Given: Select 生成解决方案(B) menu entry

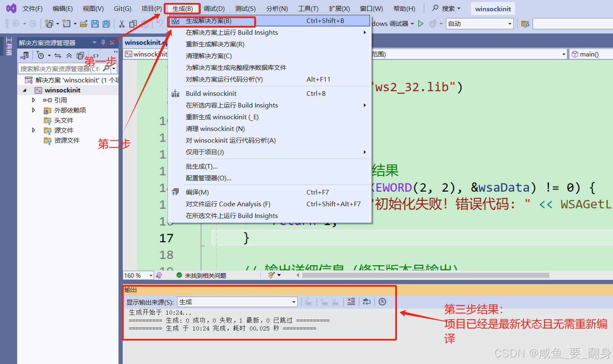Looking at the screenshot, I should (x=269, y=21).
